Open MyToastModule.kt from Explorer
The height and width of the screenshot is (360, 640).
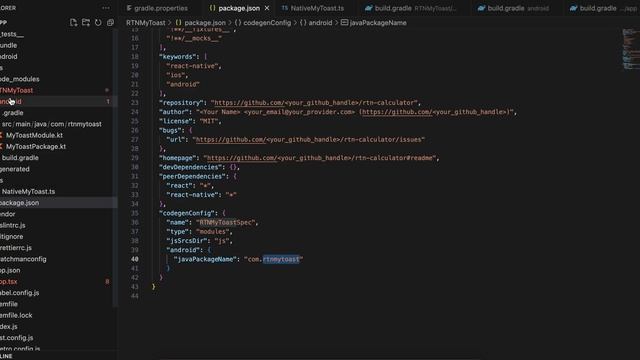[x=34, y=135]
